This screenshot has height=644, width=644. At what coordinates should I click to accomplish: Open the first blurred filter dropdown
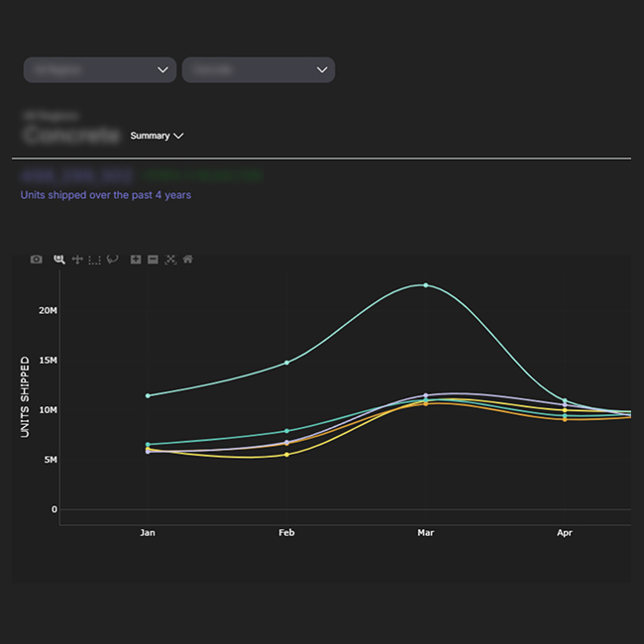(100, 69)
